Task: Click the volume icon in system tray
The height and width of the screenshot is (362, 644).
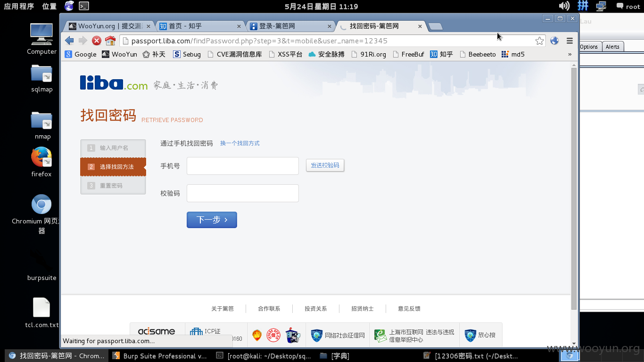Action: click(564, 6)
